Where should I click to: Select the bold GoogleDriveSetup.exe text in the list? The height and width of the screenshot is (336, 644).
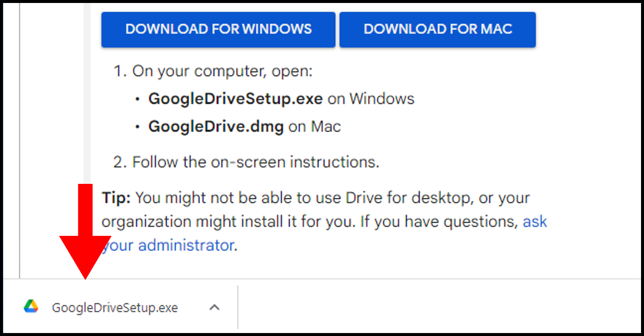pyautogui.click(x=236, y=99)
